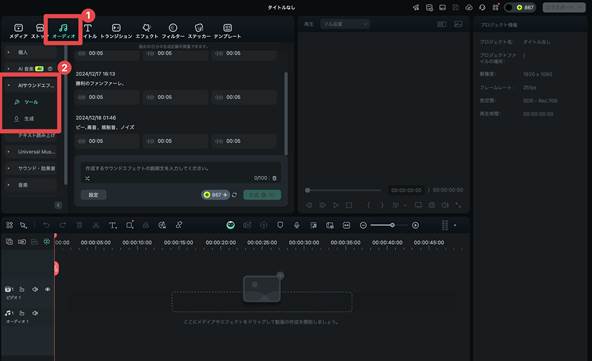
Task: Mute the video track 1
Action: click(35, 289)
